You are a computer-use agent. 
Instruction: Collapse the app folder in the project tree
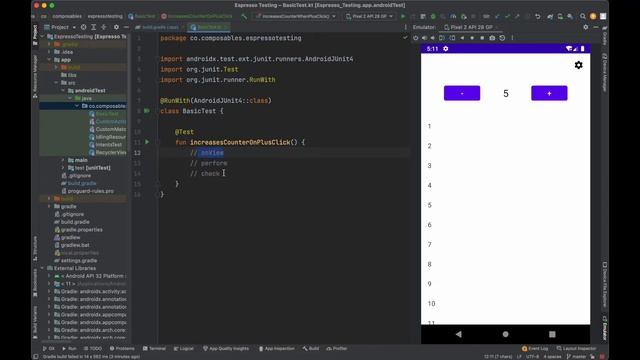point(49,60)
